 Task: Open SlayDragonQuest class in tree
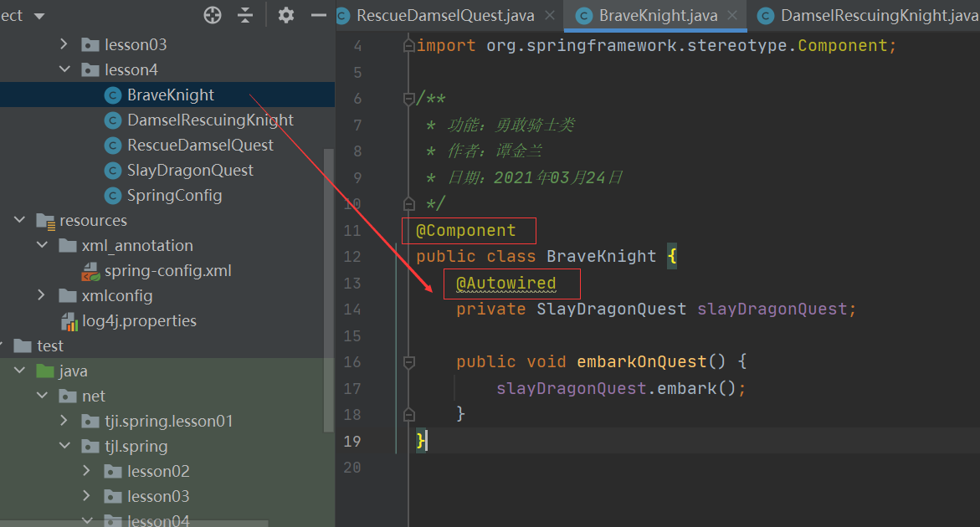pyautogui.click(x=191, y=170)
